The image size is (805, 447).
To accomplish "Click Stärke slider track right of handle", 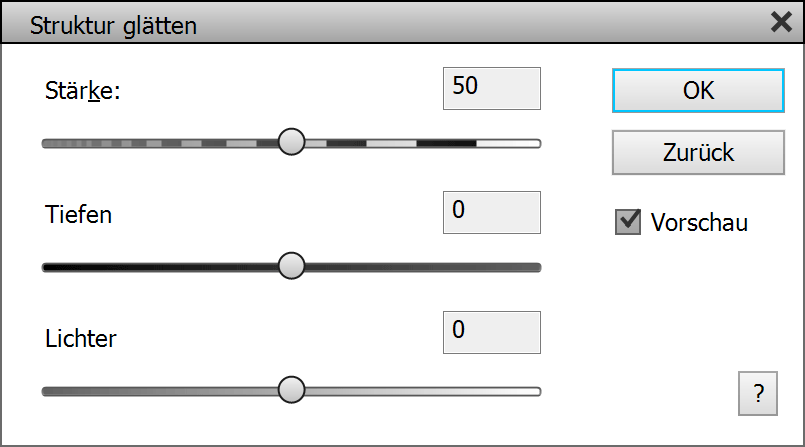I will tap(420, 144).
